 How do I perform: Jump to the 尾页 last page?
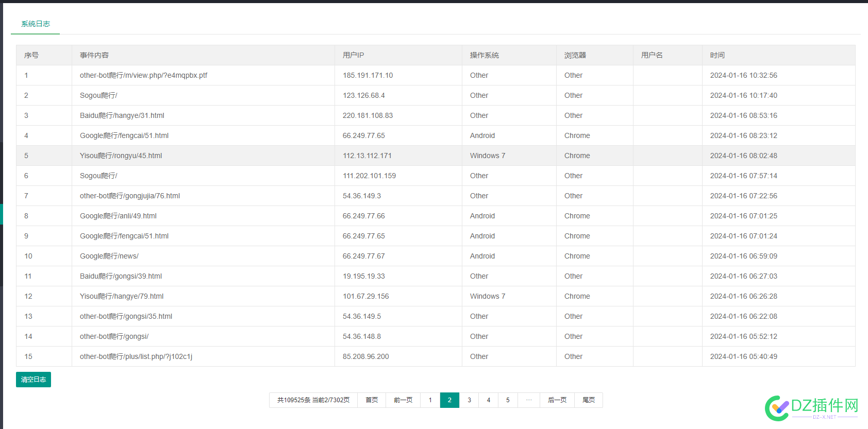click(x=589, y=400)
